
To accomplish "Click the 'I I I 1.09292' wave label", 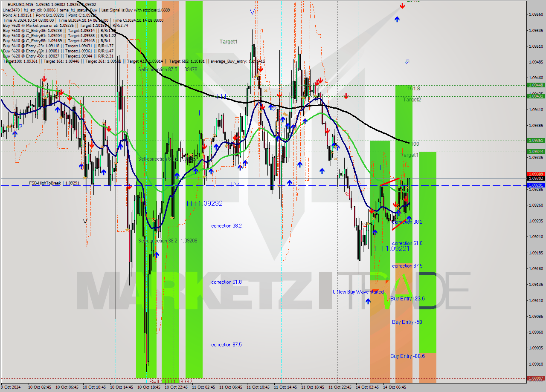I will [204, 204].
